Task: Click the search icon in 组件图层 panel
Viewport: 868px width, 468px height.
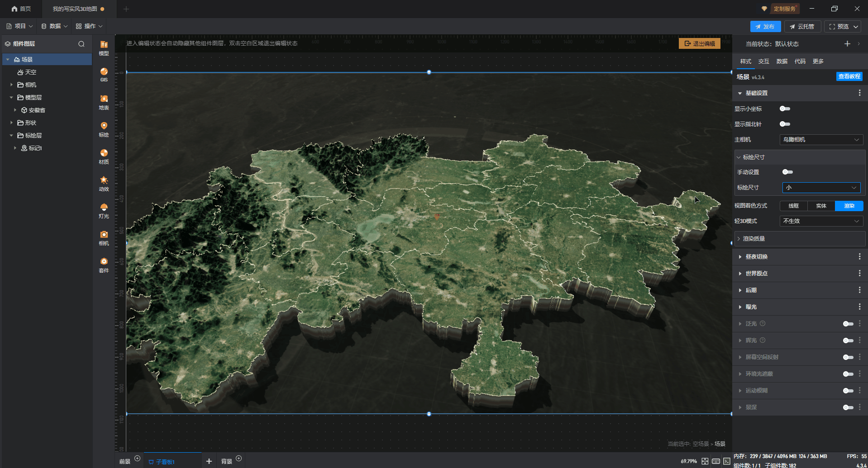Action: pyautogui.click(x=81, y=44)
